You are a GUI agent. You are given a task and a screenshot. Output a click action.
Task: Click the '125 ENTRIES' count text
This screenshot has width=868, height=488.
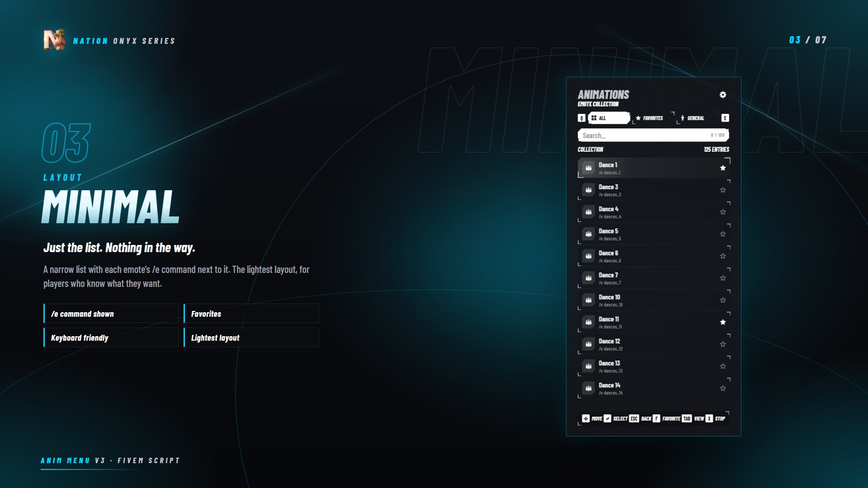click(717, 150)
